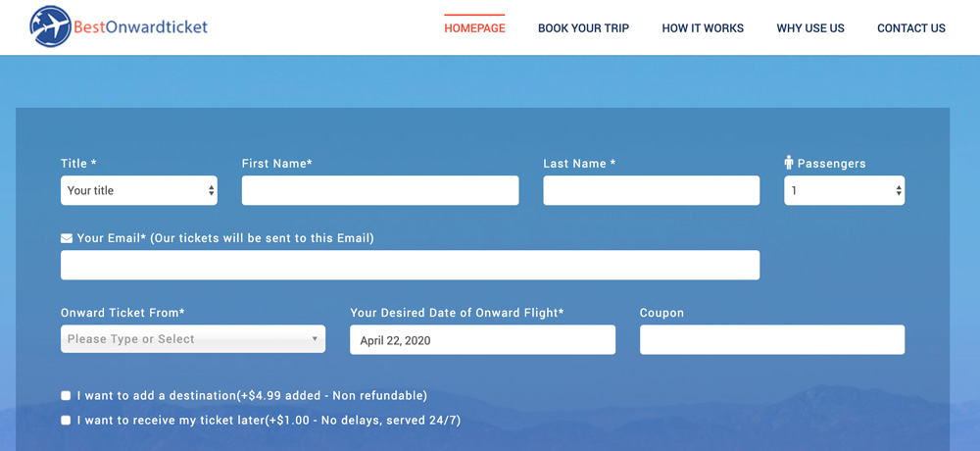This screenshot has height=451, width=980.
Task: Open the Your title dropdown
Action: (x=139, y=190)
